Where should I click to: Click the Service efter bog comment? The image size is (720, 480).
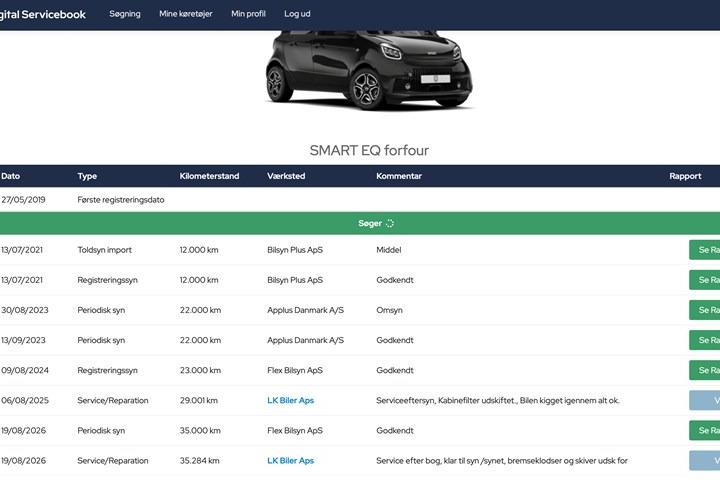pos(502,461)
